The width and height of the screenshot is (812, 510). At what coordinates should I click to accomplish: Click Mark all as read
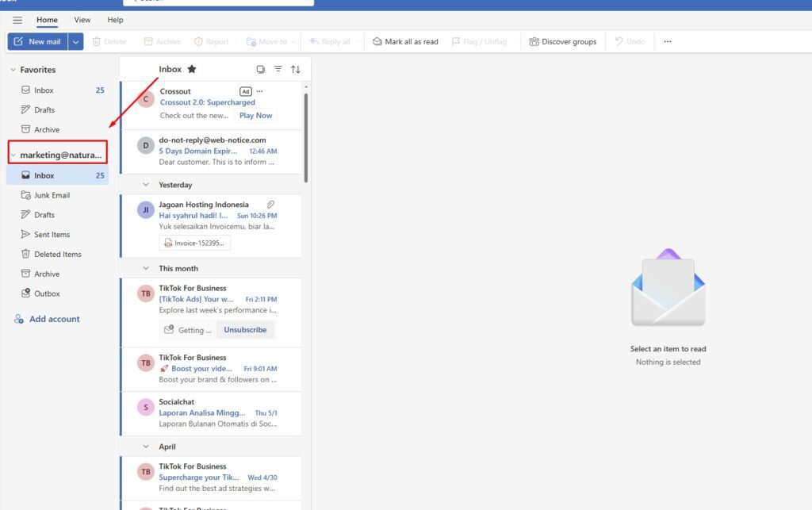click(x=405, y=41)
